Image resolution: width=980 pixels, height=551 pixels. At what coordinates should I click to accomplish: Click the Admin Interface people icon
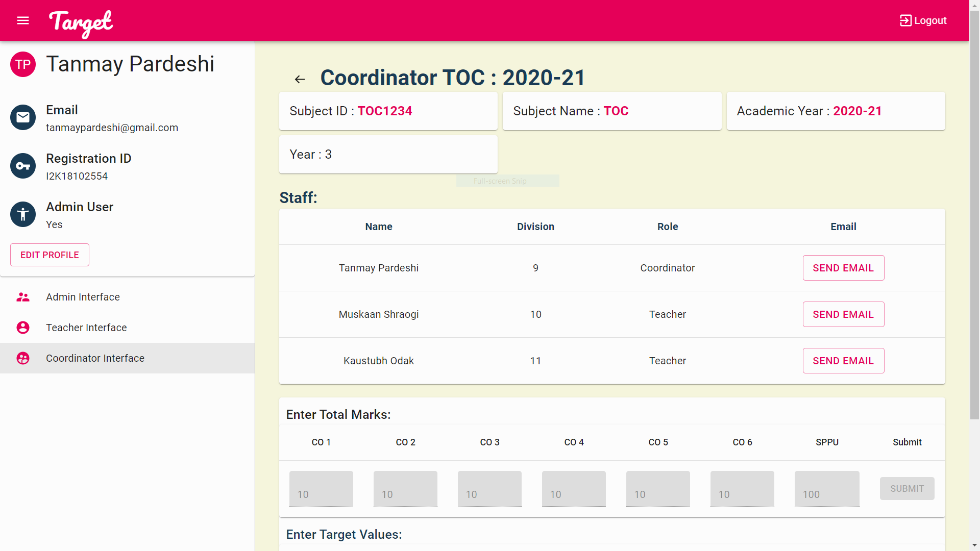click(23, 297)
